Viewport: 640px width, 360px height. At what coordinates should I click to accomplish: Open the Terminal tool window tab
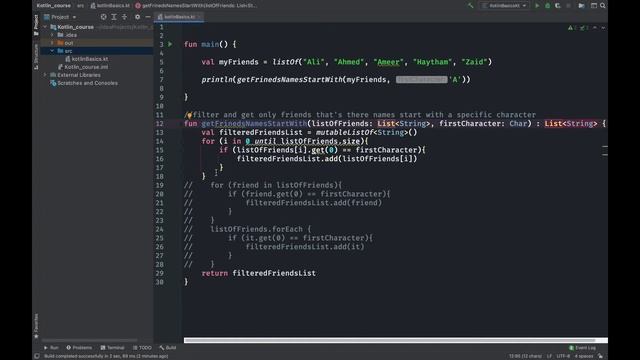(112, 348)
